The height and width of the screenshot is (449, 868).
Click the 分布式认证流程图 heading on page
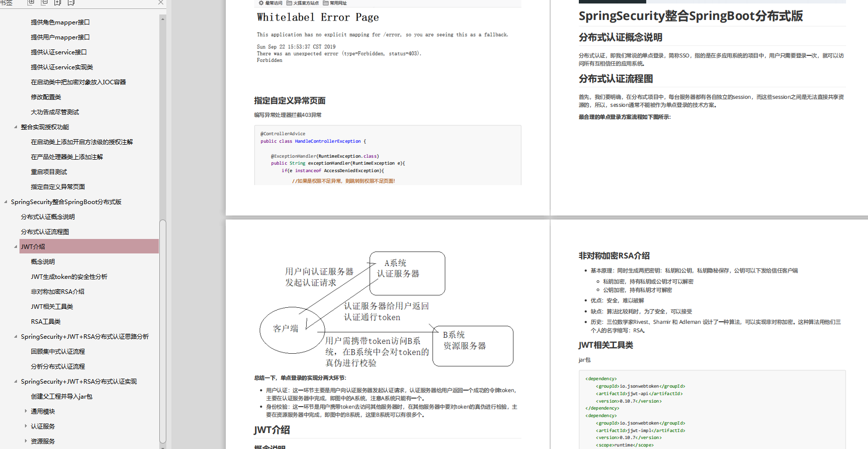pos(616,79)
